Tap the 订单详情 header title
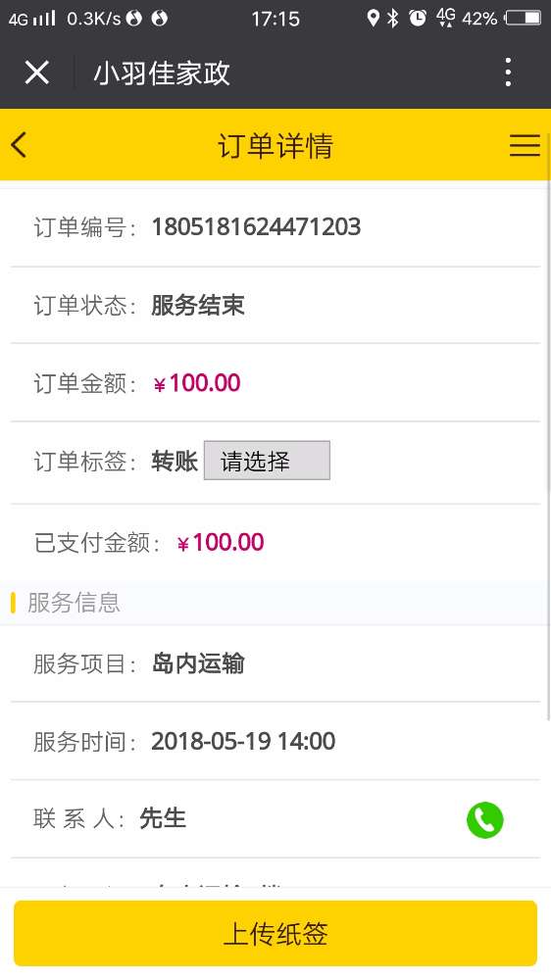 click(x=275, y=146)
